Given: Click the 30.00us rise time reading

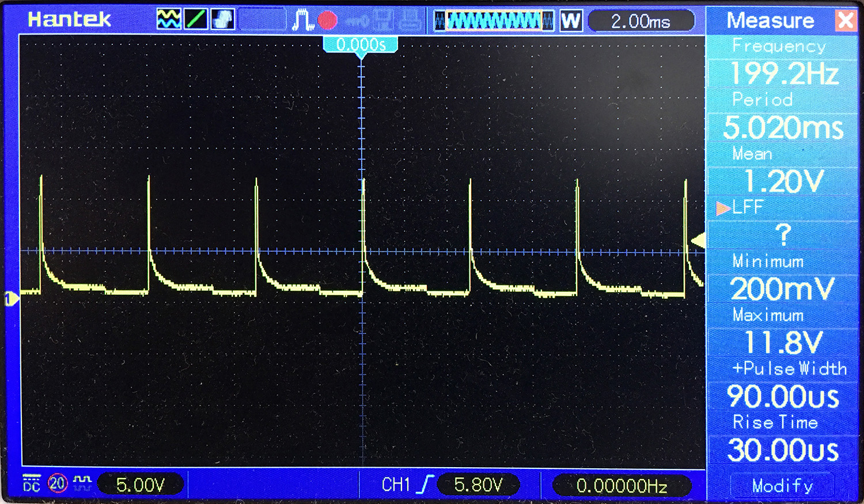Looking at the screenshot, I should [783, 450].
